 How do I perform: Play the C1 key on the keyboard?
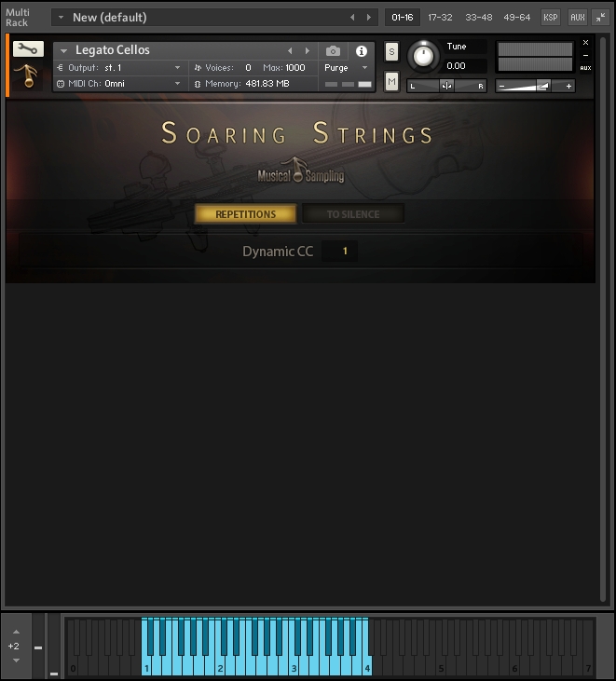146,667
